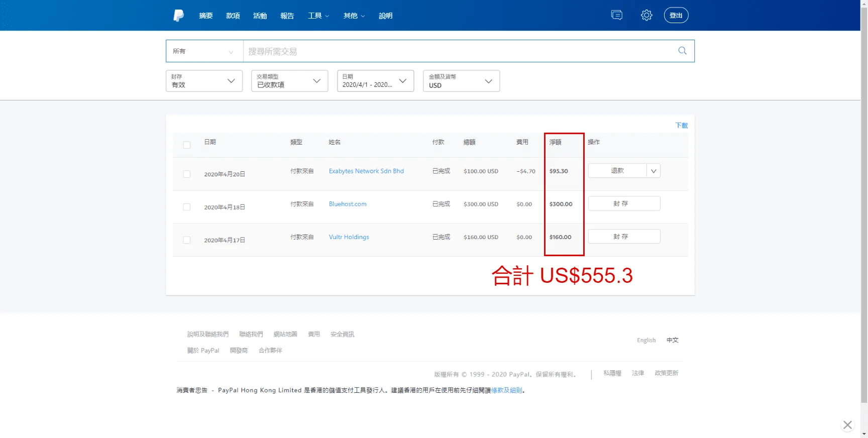This screenshot has height=438, width=868.
Task: Open the 金額及貨幣 USD dropdown
Action: tap(461, 81)
